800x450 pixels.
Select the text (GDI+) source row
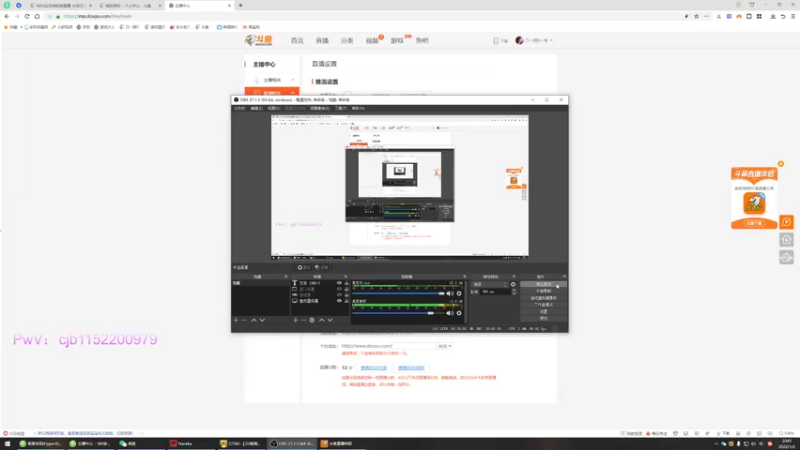coord(320,283)
